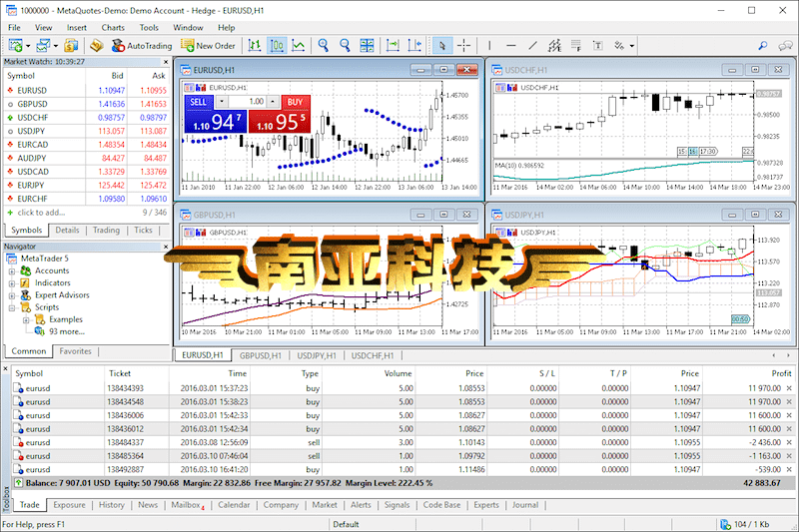This screenshot has width=799, height=532.
Task: Open the Tools menu
Action: (149, 28)
